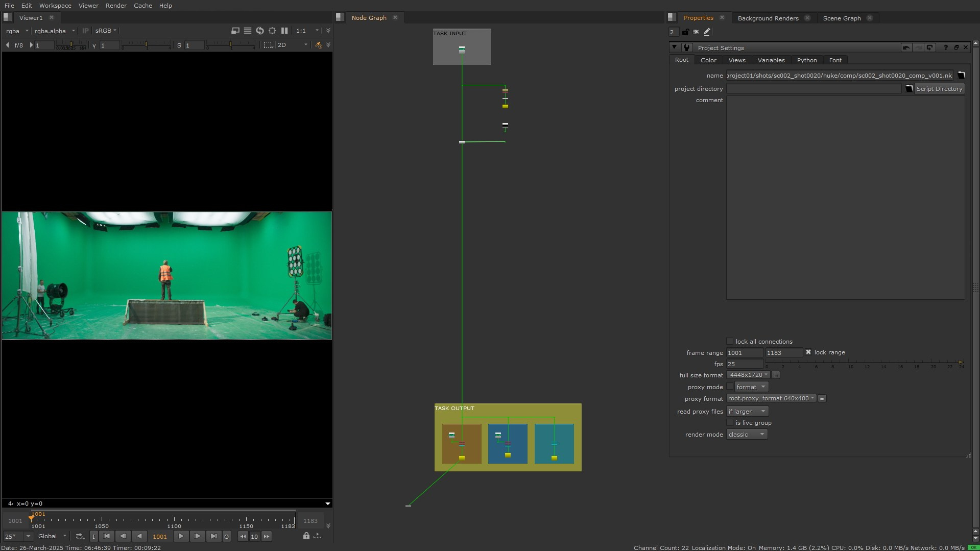Click the help question-mark icon in Project Settings
980x551 pixels.
tap(946, 47)
